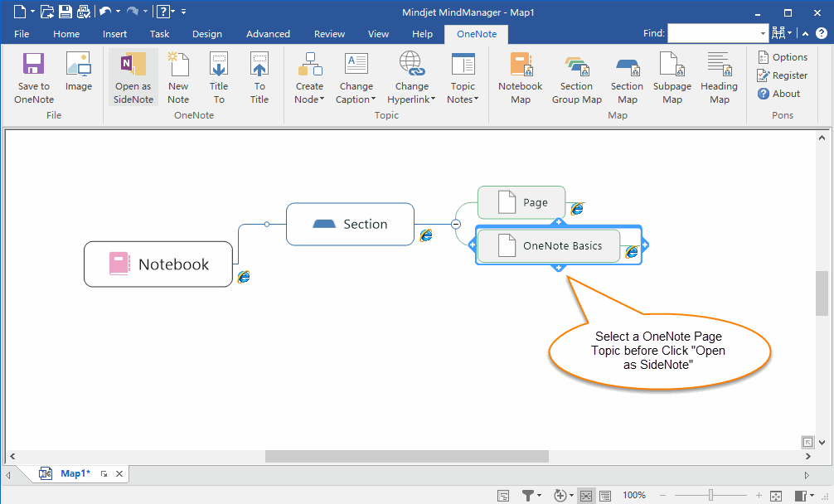The height and width of the screenshot is (504, 834).
Task: Click the status bar detail level icon with a plus
Action: tap(560, 496)
